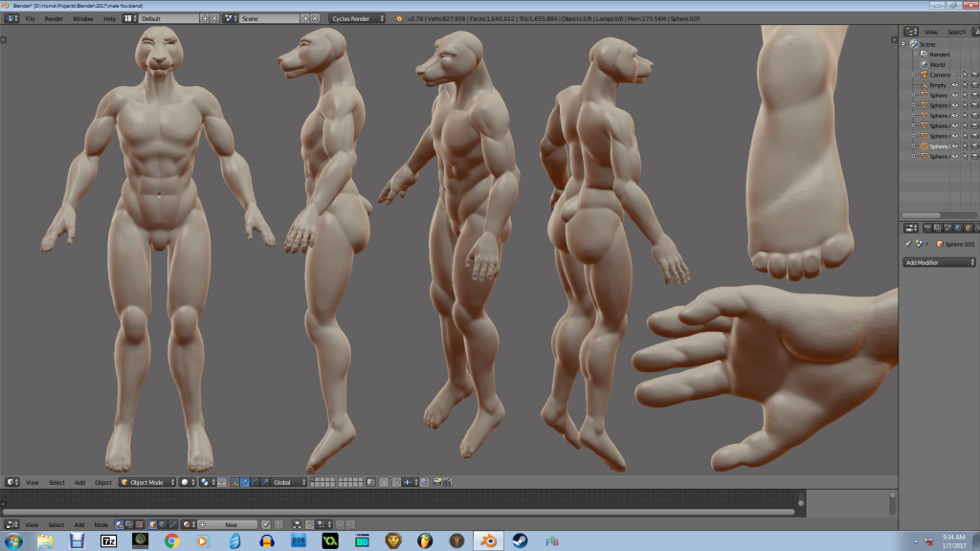This screenshot has width=980, height=551.
Task: Open the Object Mode dropdown
Action: click(146, 482)
